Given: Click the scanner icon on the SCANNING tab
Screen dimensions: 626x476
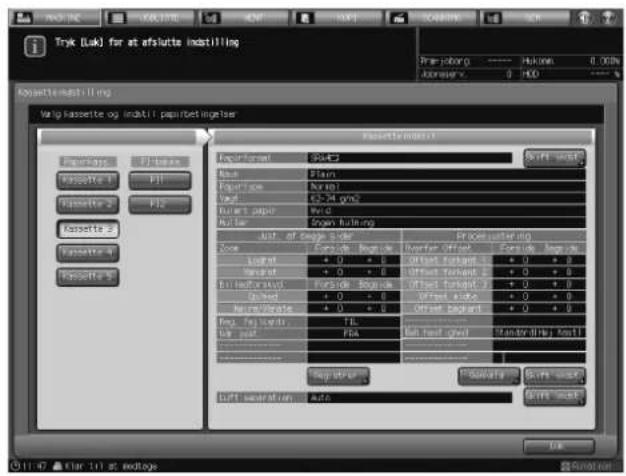Looking at the screenshot, I should point(398,18).
